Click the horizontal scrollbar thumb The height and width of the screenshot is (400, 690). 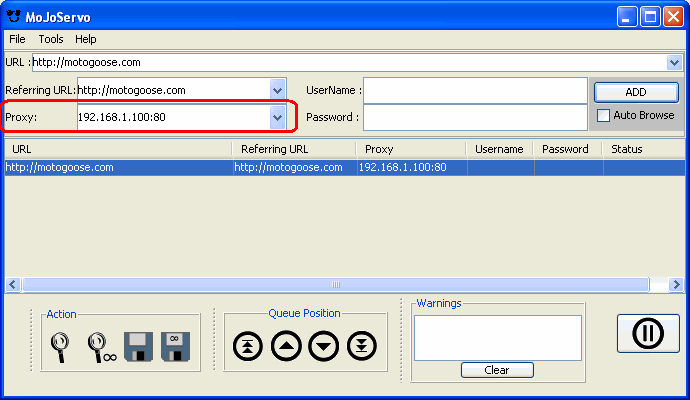(336, 285)
